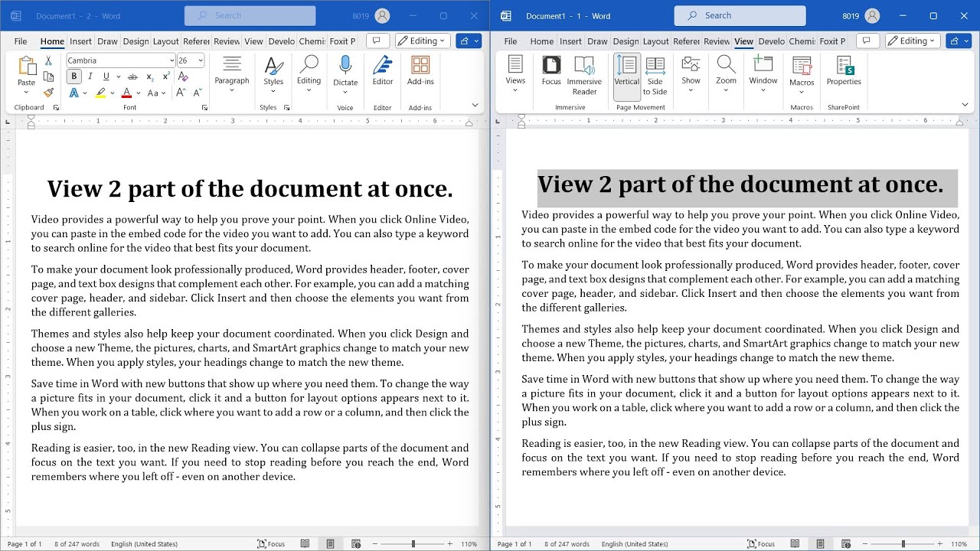Click inside the Search box at the top
This screenshot has width=980, height=551.
point(250,15)
